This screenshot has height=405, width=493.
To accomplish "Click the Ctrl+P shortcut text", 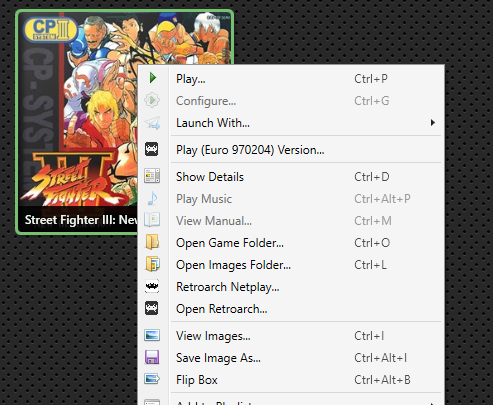I will (x=371, y=79).
